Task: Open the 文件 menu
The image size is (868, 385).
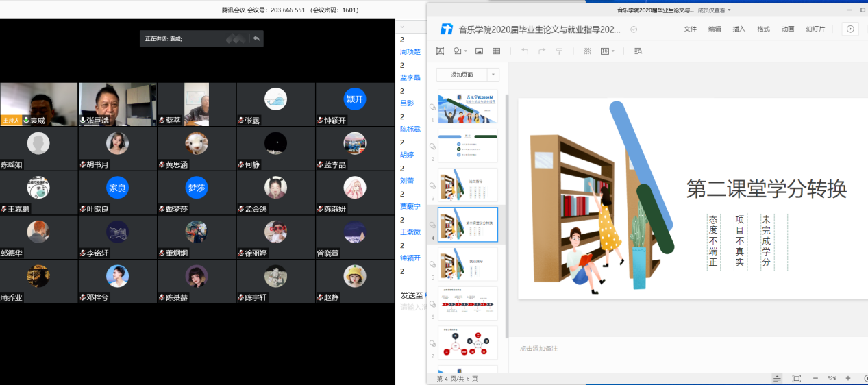Action: coord(690,29)
